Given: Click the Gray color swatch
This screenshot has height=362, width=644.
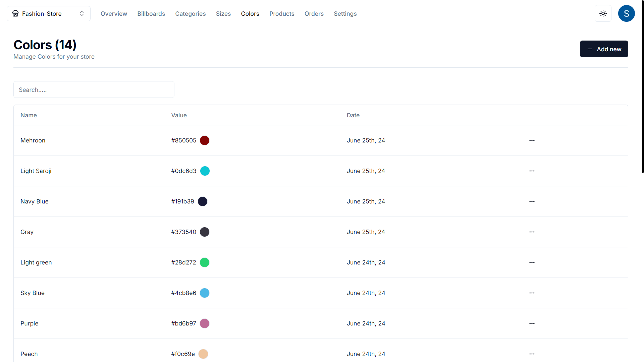Looking at the screenshot, I should tap(205, 232).
